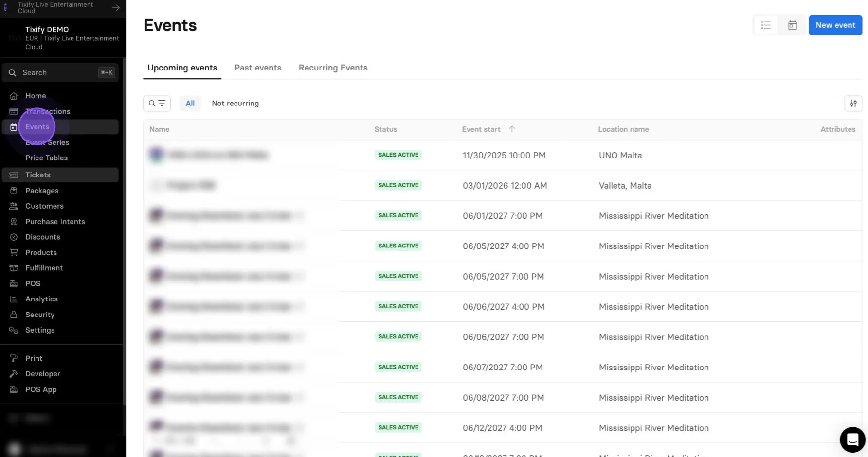Click the arrow beside Tixify Live Entertainment Cloud

[116, 8]
